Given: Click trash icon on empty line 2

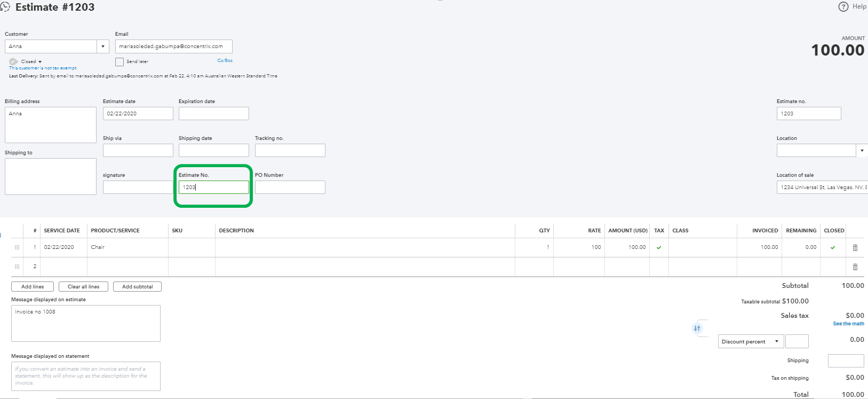Looking at the screenshot, I should tap(855, 267).
